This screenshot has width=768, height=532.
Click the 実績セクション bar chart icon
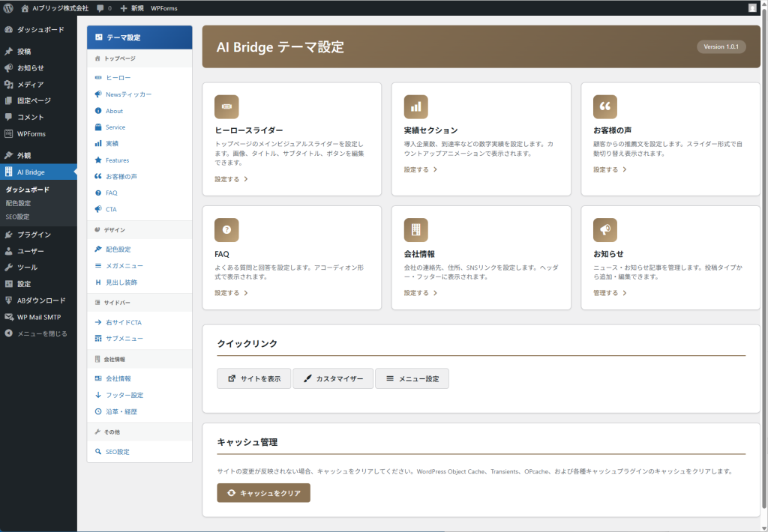(x=415, y=106)
